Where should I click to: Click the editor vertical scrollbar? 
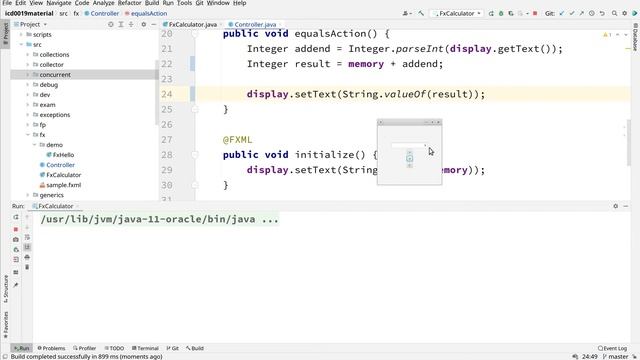[629, 143]
